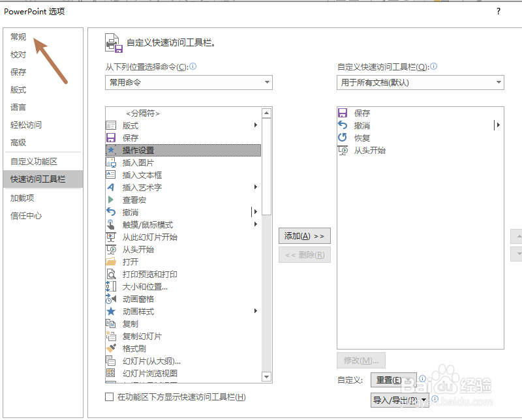Click 恢复 redo icon in right list
This screenshot has width=522, height=420.
(x=343, y=137)
